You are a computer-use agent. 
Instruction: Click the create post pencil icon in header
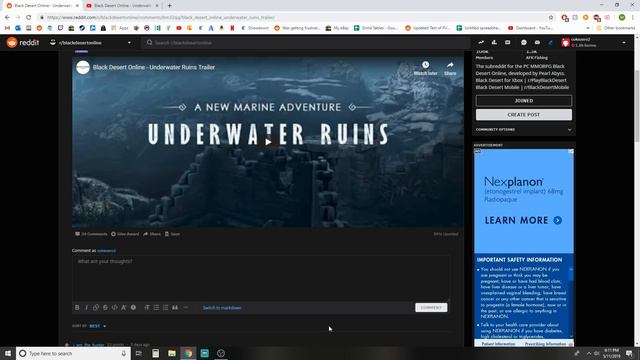click(x=550, y=42)
